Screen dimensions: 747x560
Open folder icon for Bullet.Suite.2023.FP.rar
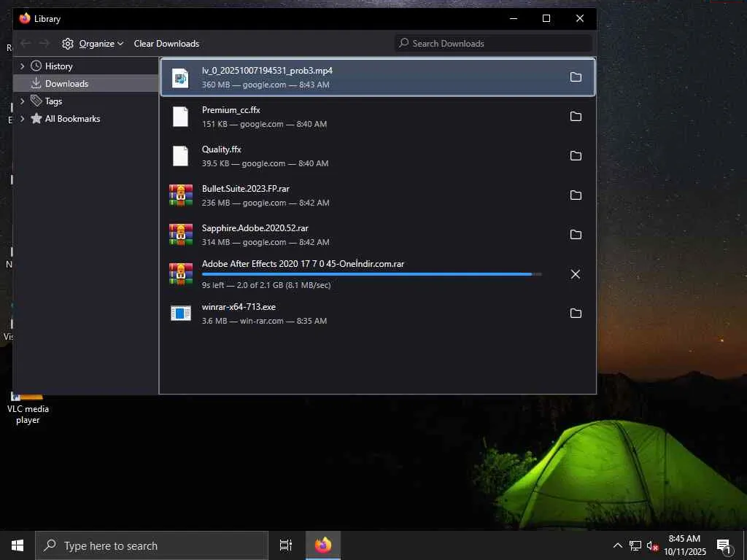(x=576, y=195)
